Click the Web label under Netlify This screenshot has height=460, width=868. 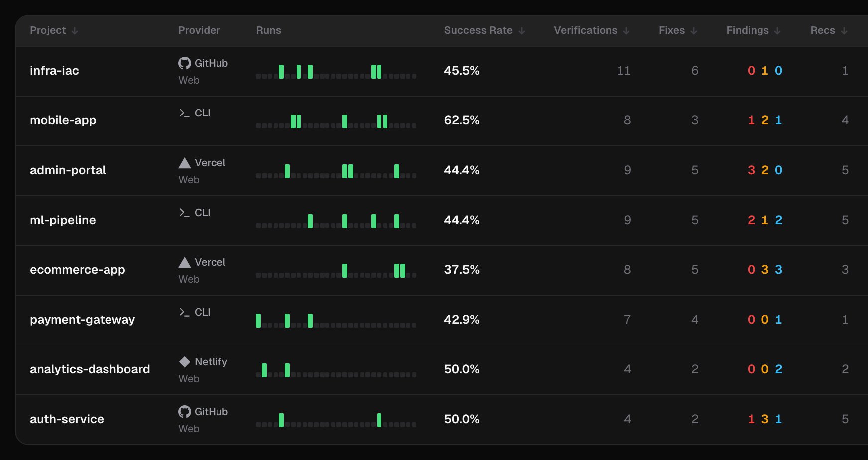point(189,379)
